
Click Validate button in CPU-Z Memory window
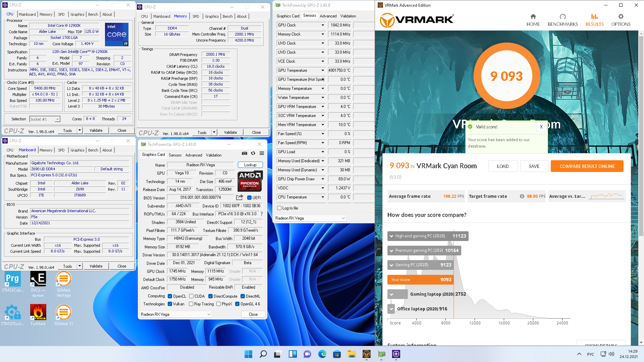(x=230, y=132)
